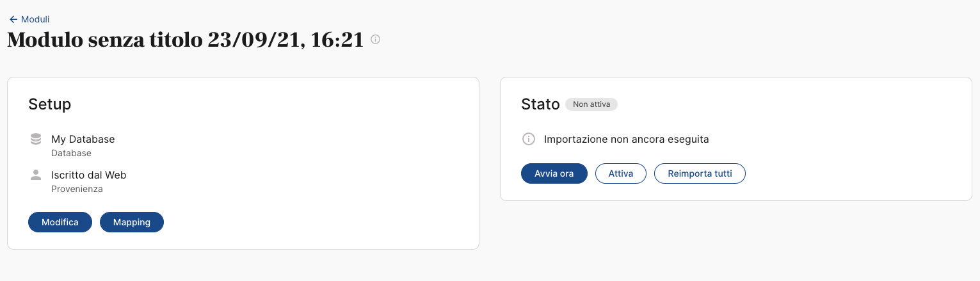Start the import with Avvia ora
This screenshot has height=281, width=980.
(x=554, y=173)
